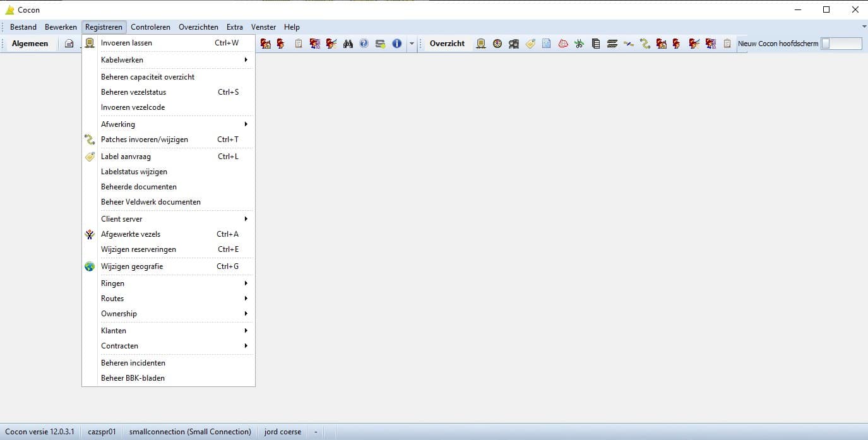Select Invoeren lassen menu entry
This screenshot has height=440, width=868.
point(169,43)
